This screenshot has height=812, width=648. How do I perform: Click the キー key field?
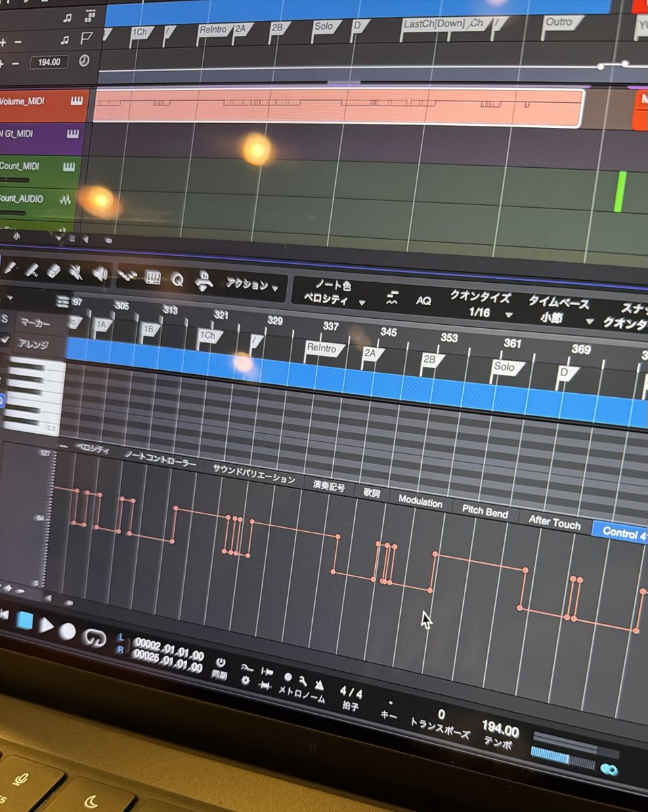pos(388,708)
